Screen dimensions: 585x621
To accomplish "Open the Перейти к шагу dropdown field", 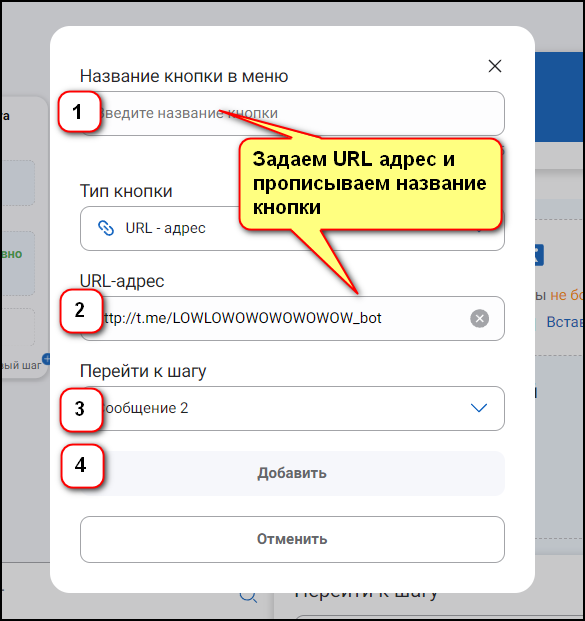I will click(x=292, y=408).
